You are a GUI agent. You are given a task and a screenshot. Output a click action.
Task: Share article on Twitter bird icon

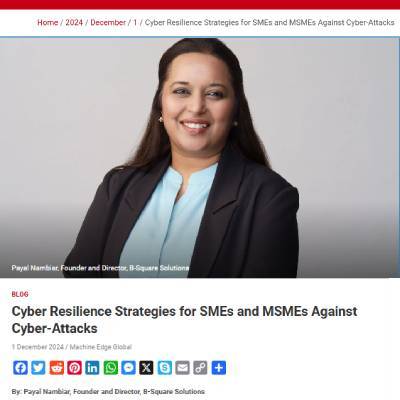click(x=38, y=368)
